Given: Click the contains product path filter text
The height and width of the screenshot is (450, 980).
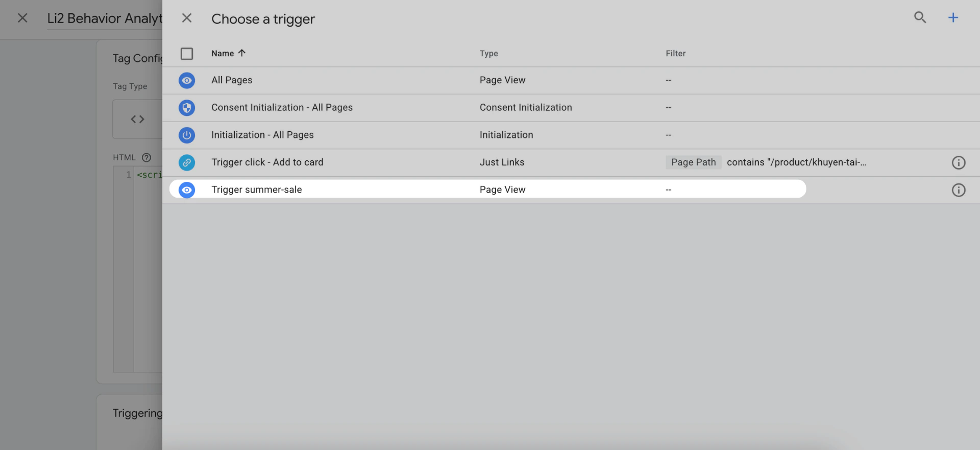Looking at the screenshot, I should 796,162.
